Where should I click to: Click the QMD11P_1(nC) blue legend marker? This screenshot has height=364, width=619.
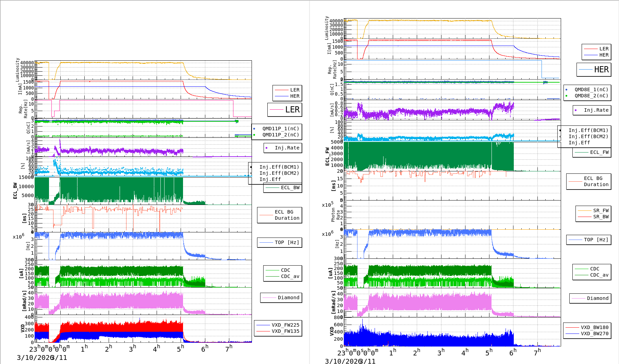[x=254, y=129]
